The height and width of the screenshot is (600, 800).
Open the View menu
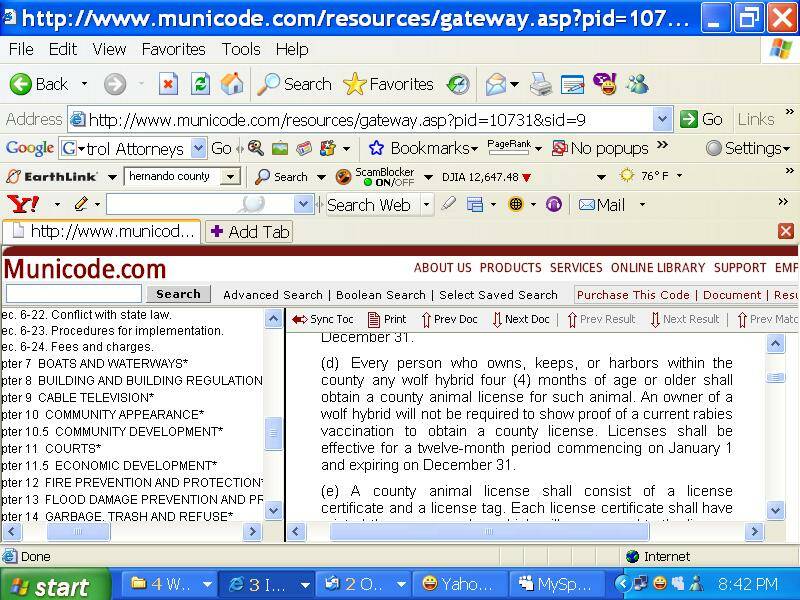[109, 49]
